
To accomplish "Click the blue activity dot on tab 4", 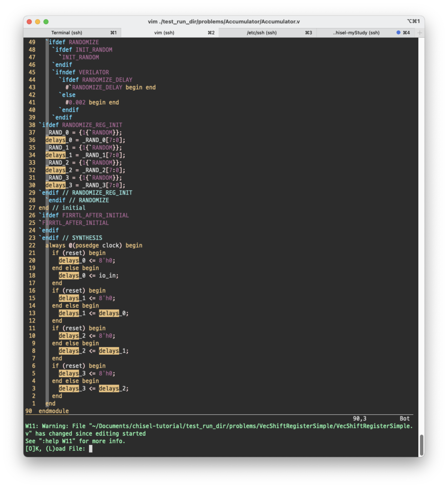I will pos(398,32).
